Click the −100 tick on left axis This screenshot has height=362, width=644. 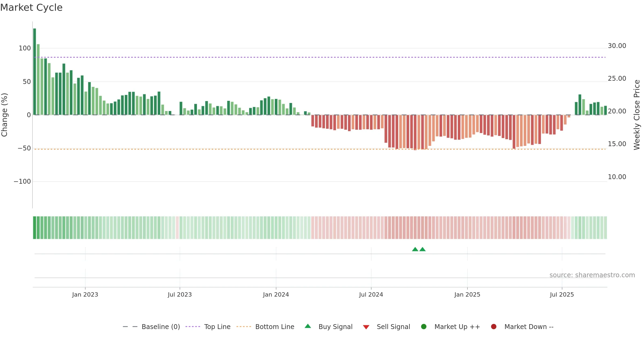pos(22,182)
